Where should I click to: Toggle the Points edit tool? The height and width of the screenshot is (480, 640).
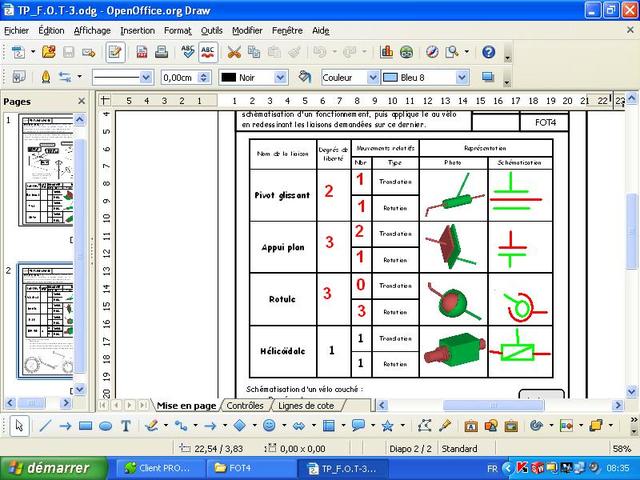(x=425, y=426)
